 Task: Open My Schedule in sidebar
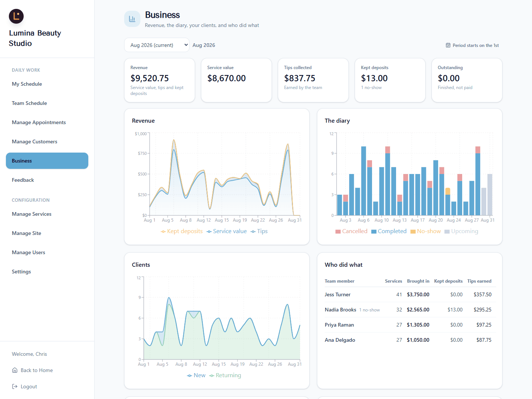pos(47,84)
